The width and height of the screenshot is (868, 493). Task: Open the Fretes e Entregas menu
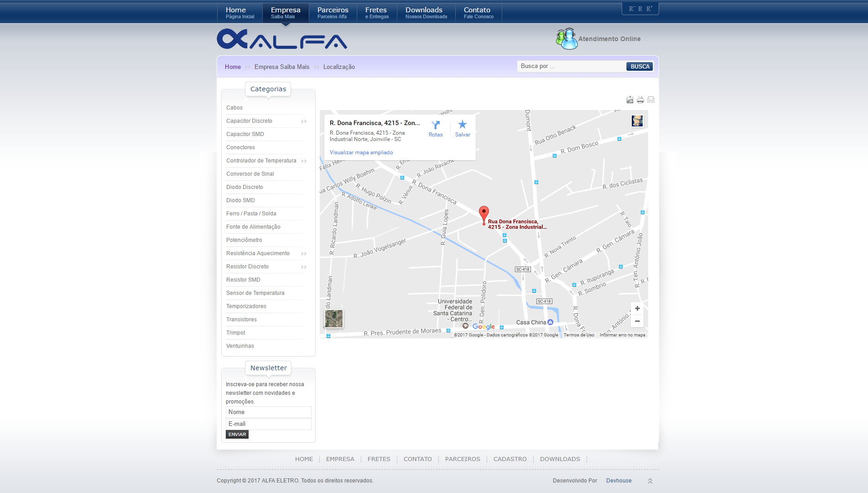(x=377, y=13)
